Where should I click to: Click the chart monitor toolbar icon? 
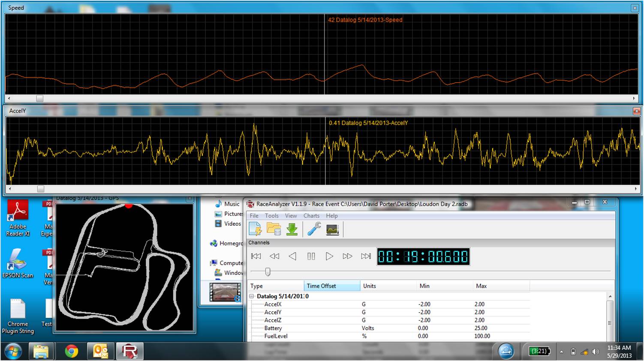coord(332,230)
